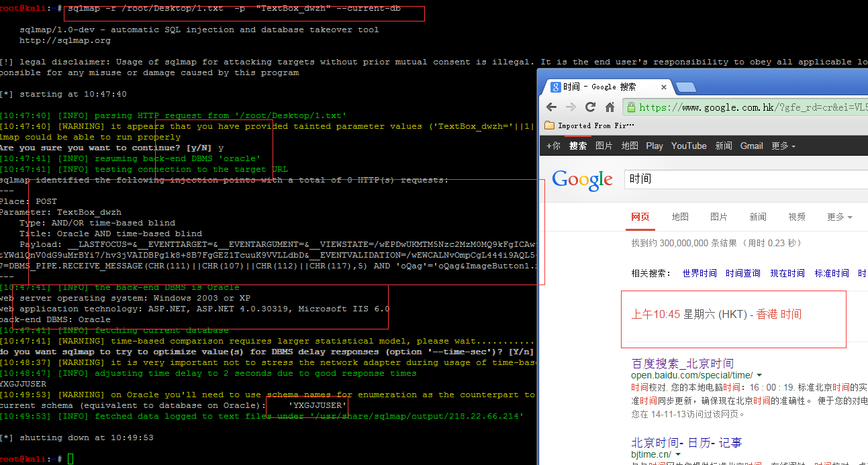Click related search 现在时间

pyautogui.click(x=787, y=273)
